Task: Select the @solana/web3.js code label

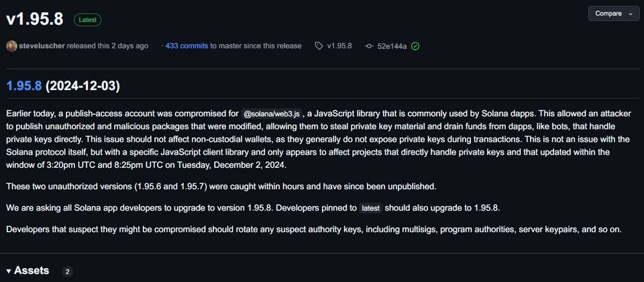Action: (x=272, y=113)
